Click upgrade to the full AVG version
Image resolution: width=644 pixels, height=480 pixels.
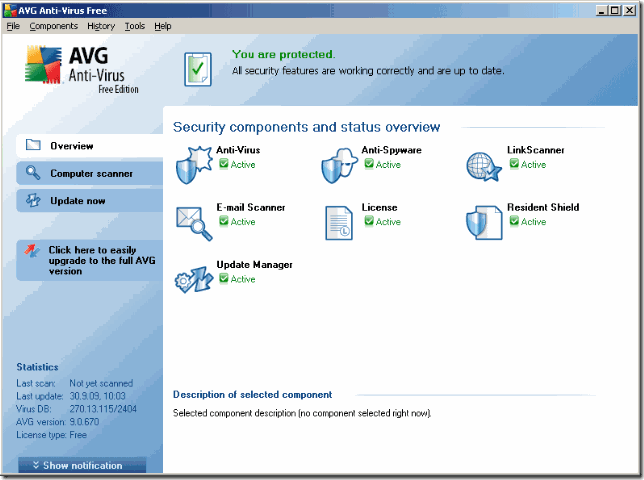90,261
